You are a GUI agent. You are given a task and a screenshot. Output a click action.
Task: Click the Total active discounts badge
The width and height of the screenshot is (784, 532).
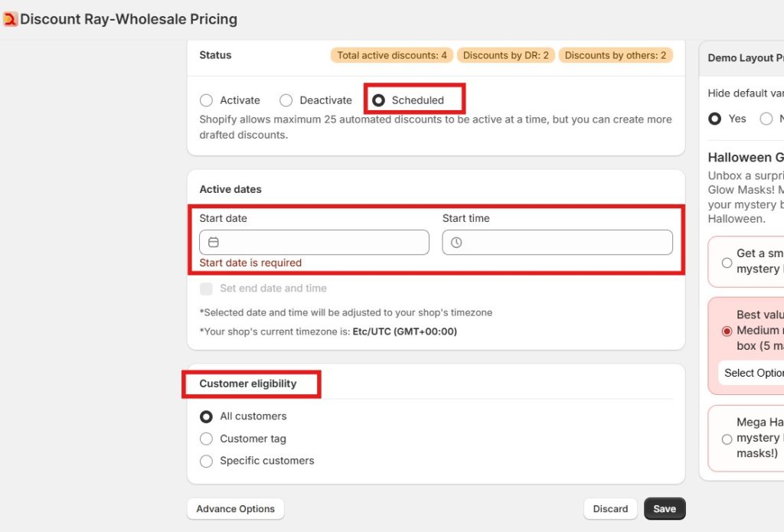tap(392, 55)
